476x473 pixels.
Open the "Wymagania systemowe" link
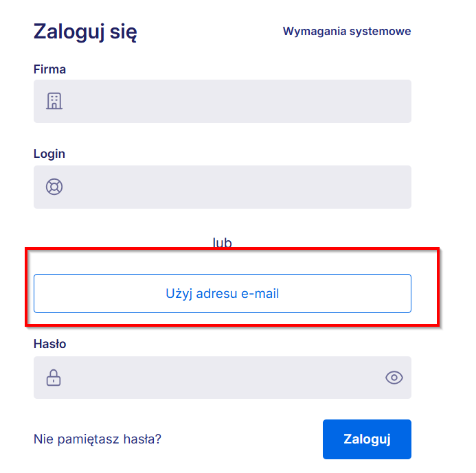click(x=347, y=31)
